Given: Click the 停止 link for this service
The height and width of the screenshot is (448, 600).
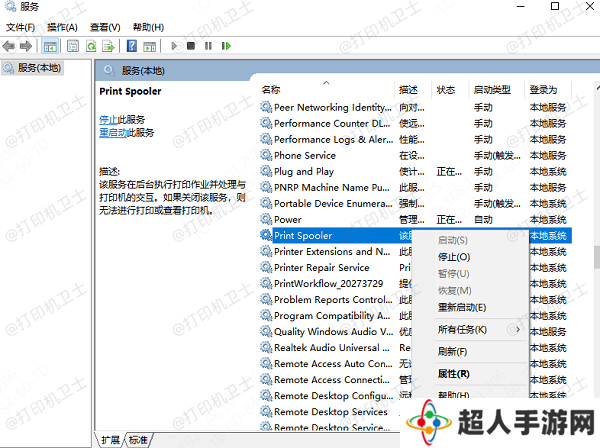Looking at the screenshot, I should pos(108,119).
